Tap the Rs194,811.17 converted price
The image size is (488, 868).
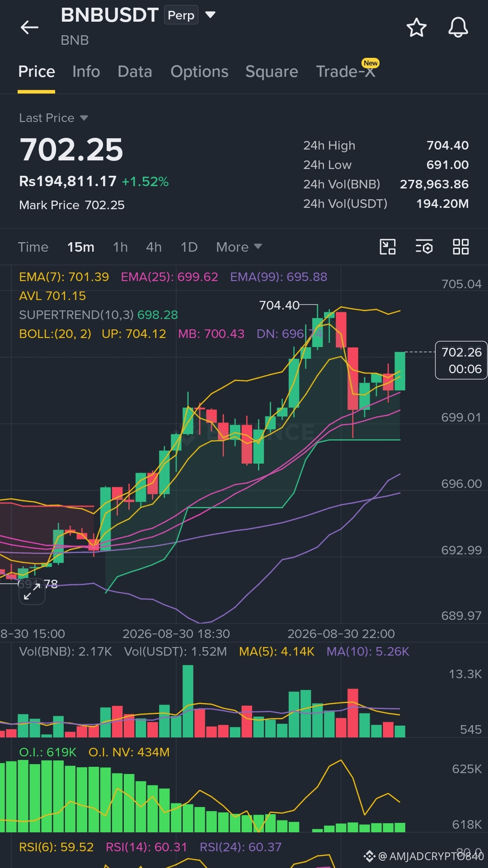68,182
